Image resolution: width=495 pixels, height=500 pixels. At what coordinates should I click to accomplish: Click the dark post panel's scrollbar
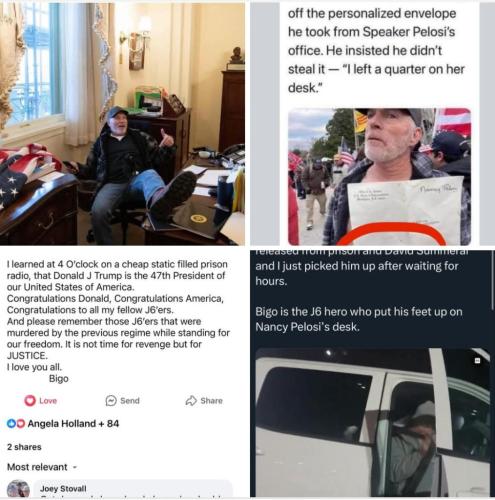coord(492,280)
